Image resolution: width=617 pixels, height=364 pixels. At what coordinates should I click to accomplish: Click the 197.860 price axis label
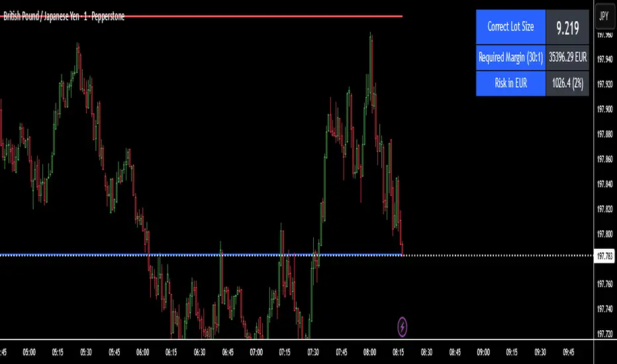pyautogui.click(x=605, y=159)
